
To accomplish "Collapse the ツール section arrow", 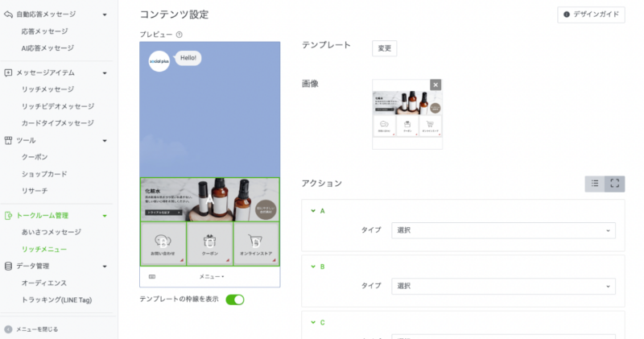I will [105, 141].
